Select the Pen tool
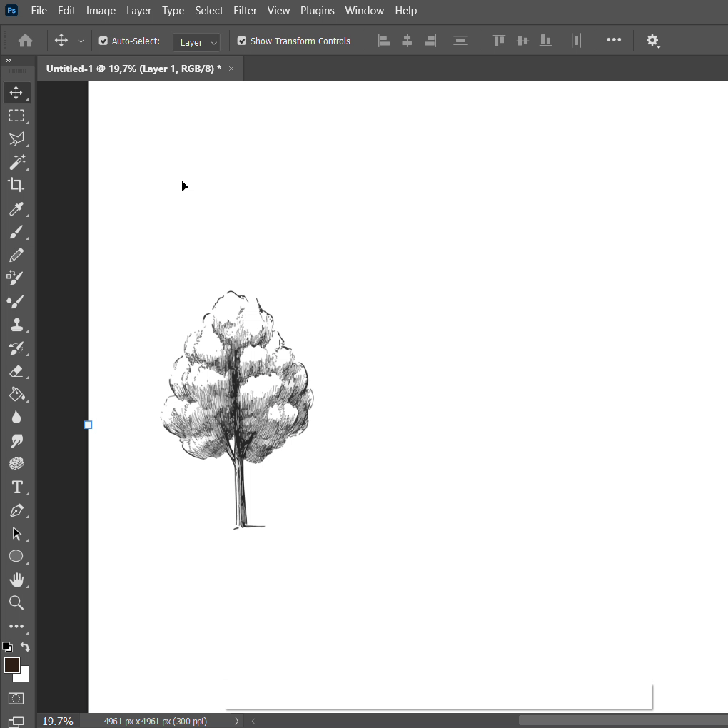Viewport: 728px width, 728px height. 16,510
